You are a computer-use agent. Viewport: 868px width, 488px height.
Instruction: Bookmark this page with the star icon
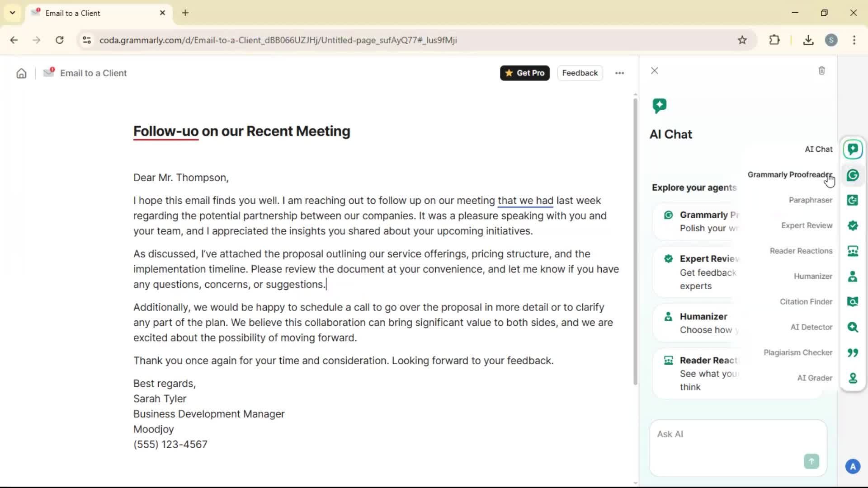(x=742, y=40)
